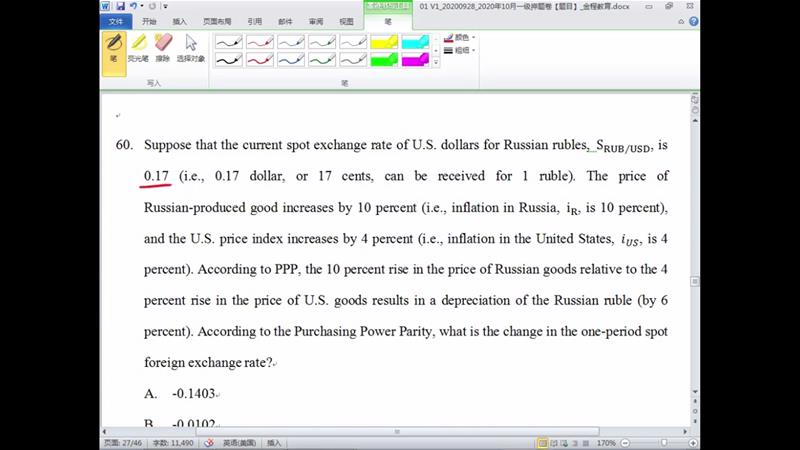Open Word Help question mark icon
Viewport: 800px width, 450px height.
pyautogui.click(x=693, y=20)
